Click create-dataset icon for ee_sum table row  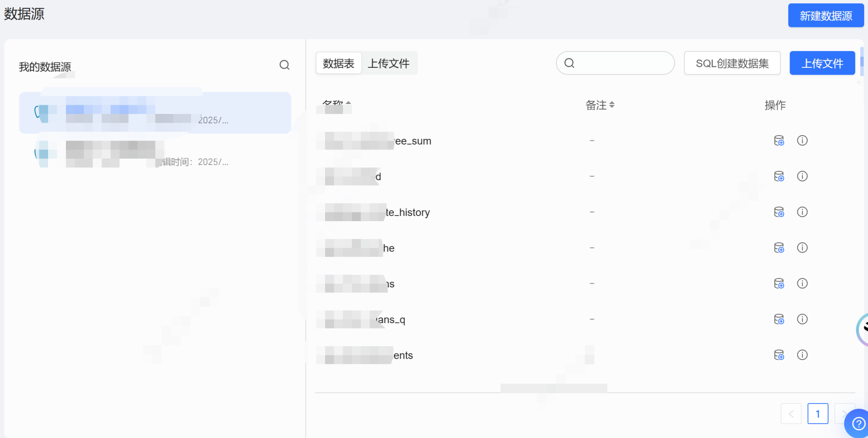tap(779, 140)
